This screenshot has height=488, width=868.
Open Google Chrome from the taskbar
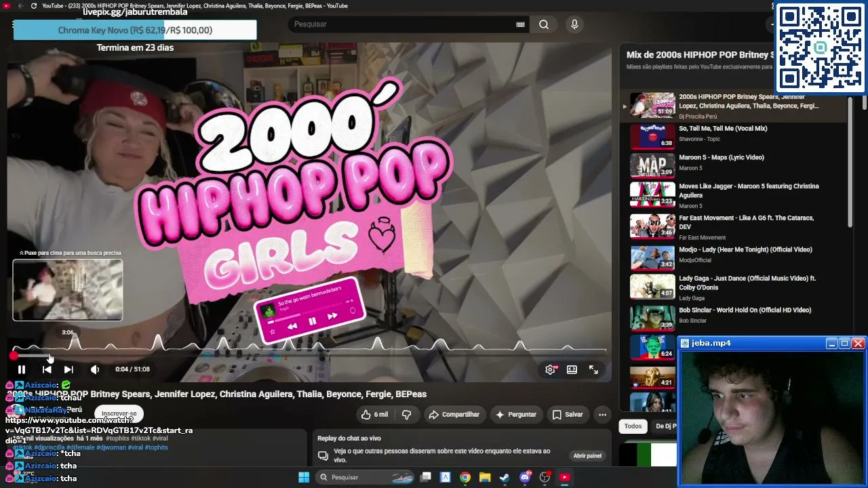(465, 477)
